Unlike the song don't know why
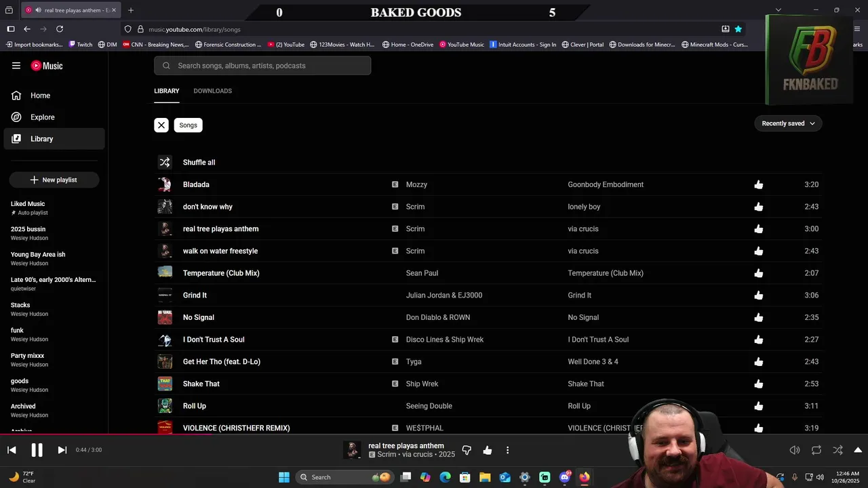The height and width of the screenshot is (488, 868). click(758, 207)
